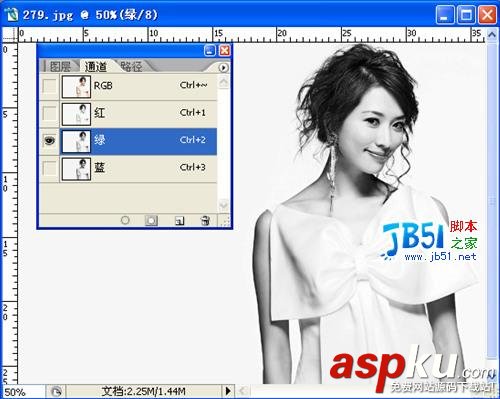The width and height of the screenshot is (500, 399).
Task: Delete current channel trash icon
Action: tap(205, 220)
